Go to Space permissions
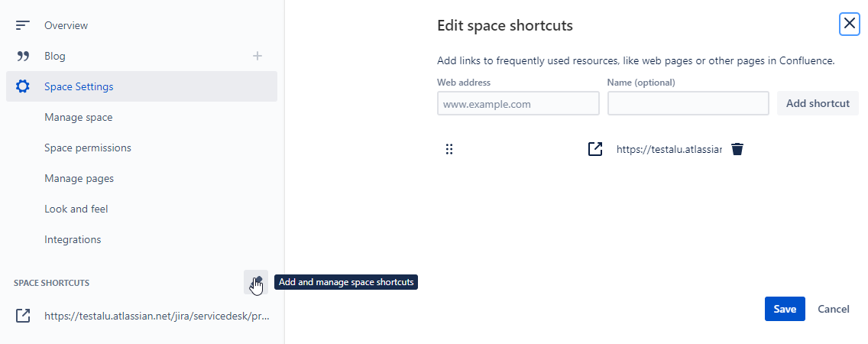Screen dimensions: 868x344 click(88, 148)
